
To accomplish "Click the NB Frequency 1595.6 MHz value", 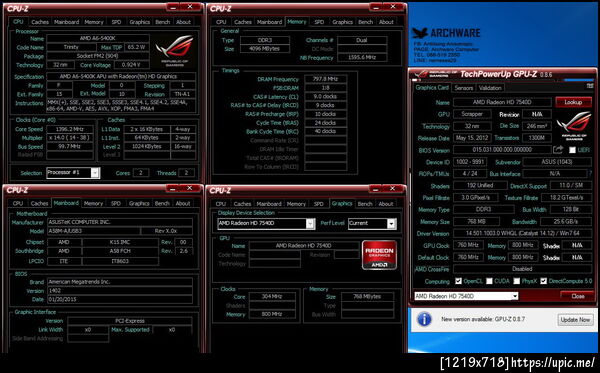I will tap(362, 57).
